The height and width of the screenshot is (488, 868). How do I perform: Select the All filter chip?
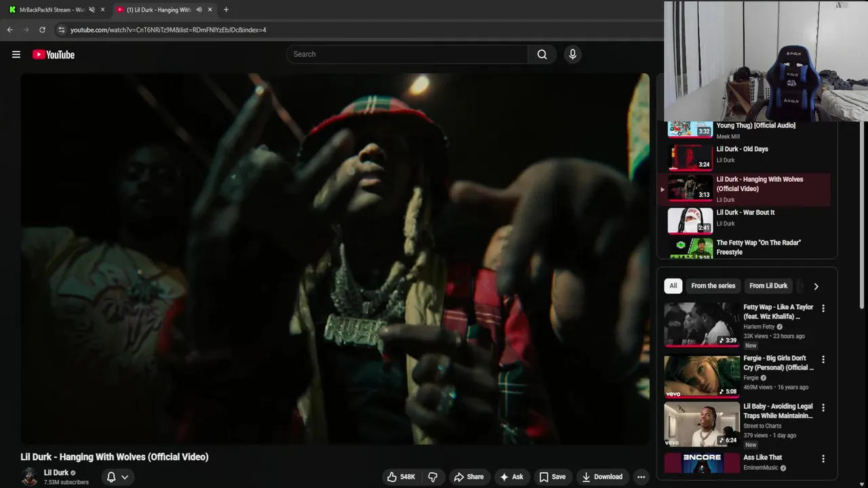pyautogui.click(x=673, y=286)
